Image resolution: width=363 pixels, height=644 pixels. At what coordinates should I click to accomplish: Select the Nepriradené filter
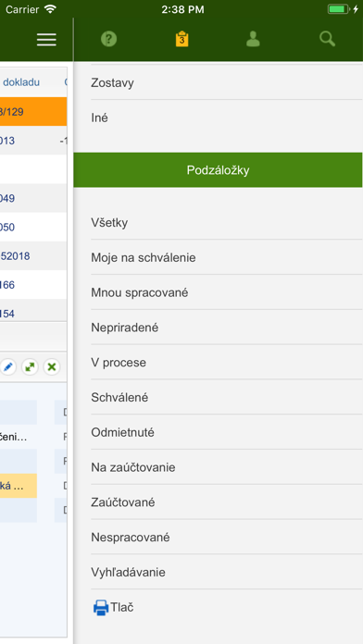point(226,328)
